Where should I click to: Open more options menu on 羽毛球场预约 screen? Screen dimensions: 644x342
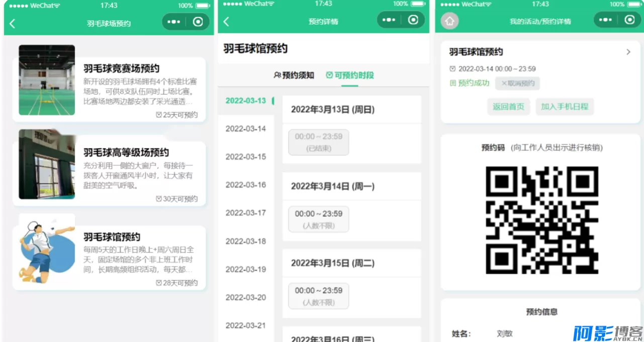(173, 22)
